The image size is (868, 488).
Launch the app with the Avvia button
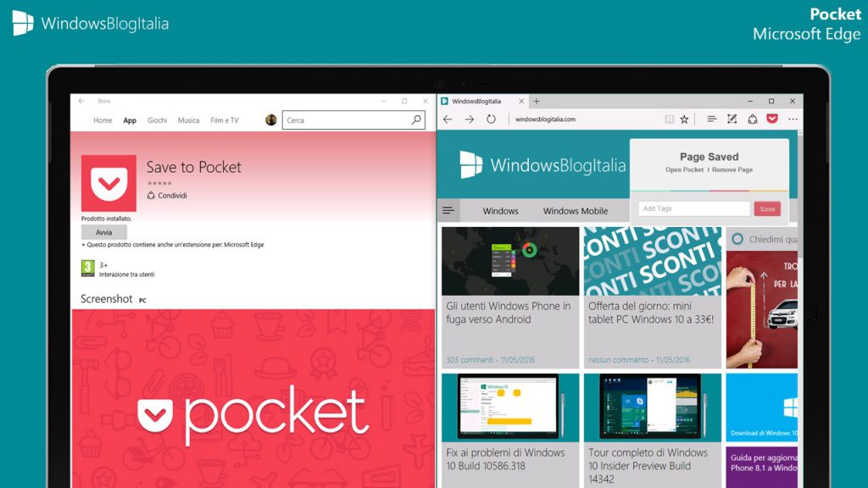coord(104,232)
